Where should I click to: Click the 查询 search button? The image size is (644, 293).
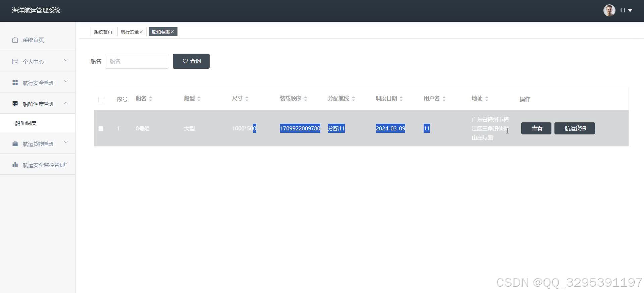coord(191,61)
